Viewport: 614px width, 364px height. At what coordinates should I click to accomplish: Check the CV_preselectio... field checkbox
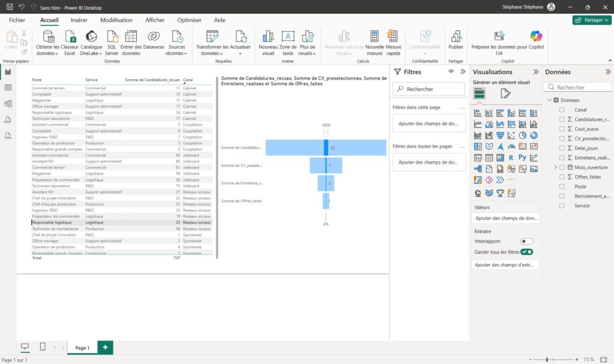[x=562, y=139]
